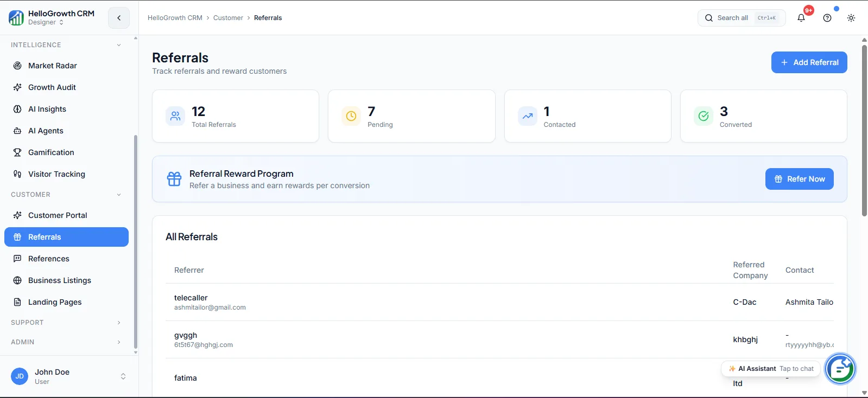The width and height of the screenshot is (868, 398).
Task: Open Landing Pages
Action: point(66,302)
